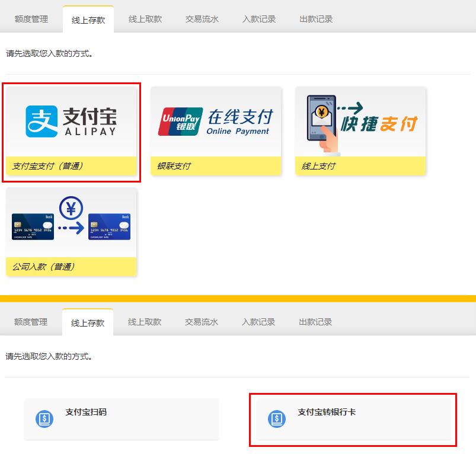476x454 pixels.
Task: Open 额度管理 tab in the upper tab bar
Action: pos(31,19)
